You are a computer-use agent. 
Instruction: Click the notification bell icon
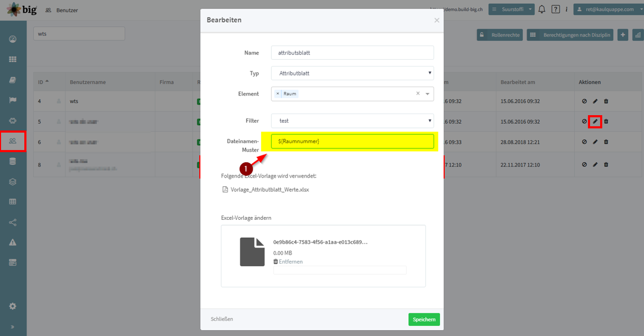(542, 9)
